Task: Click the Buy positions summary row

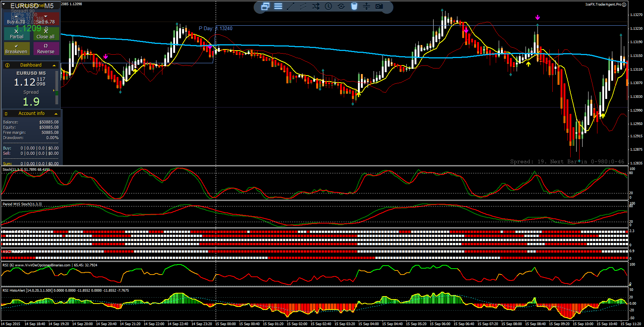Action: [x=31, y=148]
